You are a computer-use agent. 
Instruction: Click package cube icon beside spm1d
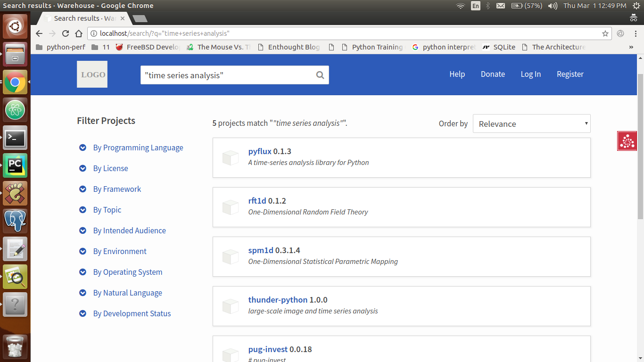click(231, 256)
